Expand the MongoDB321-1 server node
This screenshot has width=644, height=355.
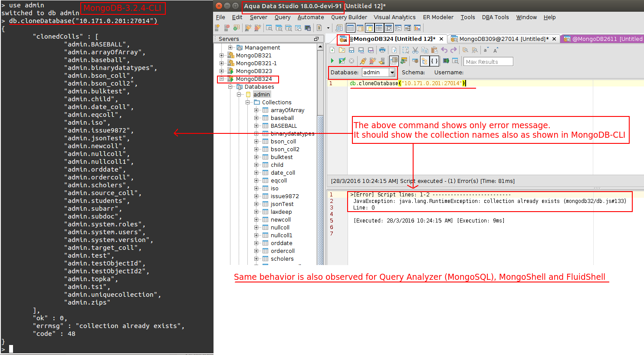click(x=221, y=63)
